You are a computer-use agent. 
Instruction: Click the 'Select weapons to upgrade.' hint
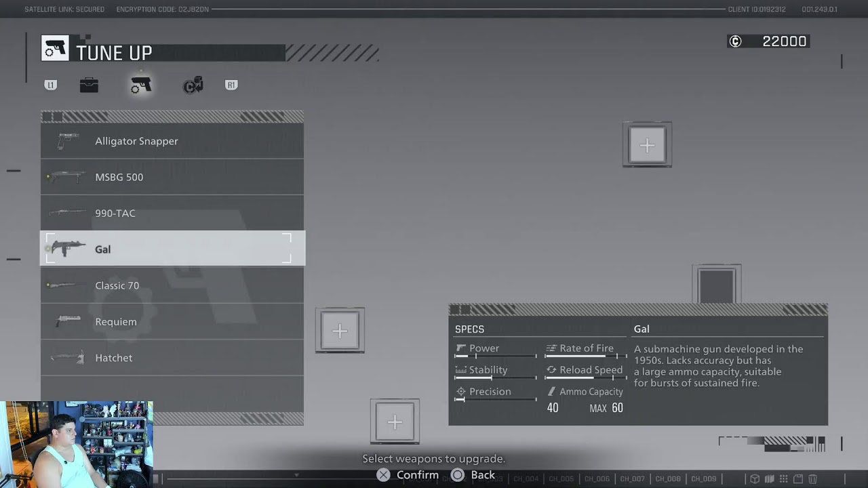click(434, 459)
